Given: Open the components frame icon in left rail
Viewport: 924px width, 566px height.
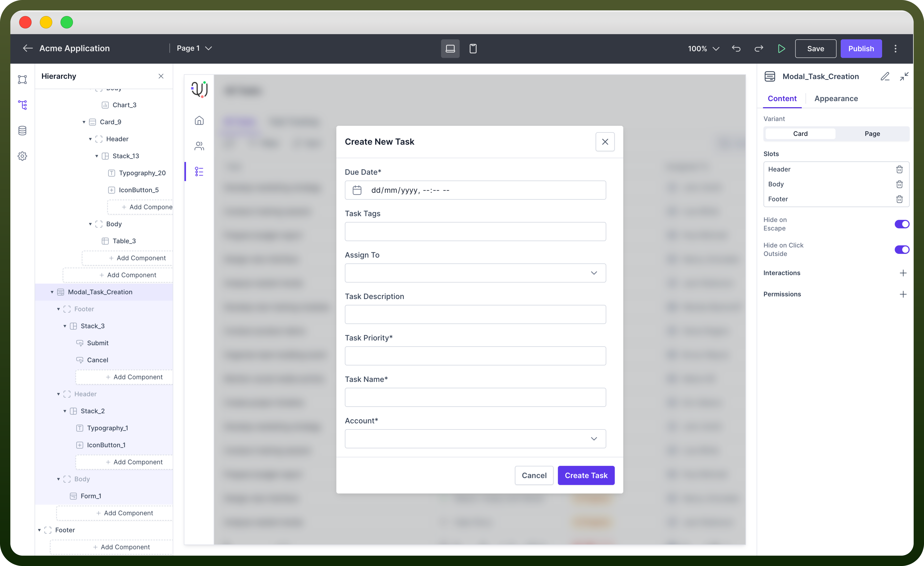Looking at the screenshot, I should [23, 80].
